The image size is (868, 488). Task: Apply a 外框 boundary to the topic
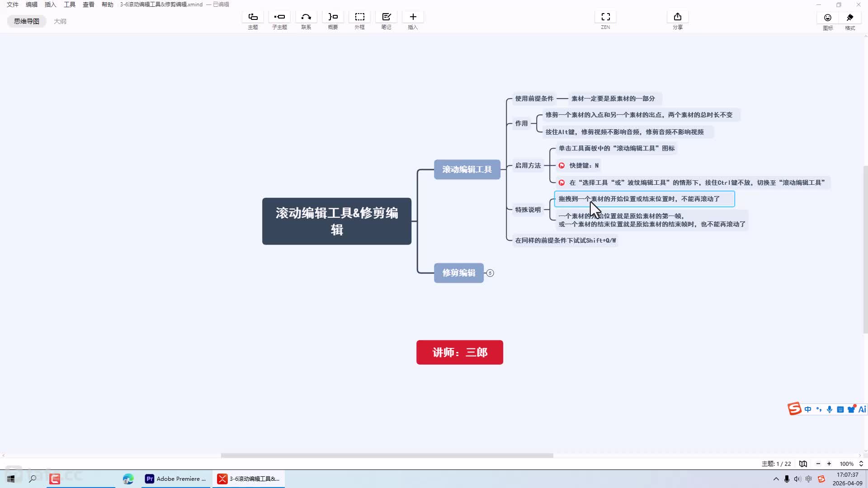359,21
